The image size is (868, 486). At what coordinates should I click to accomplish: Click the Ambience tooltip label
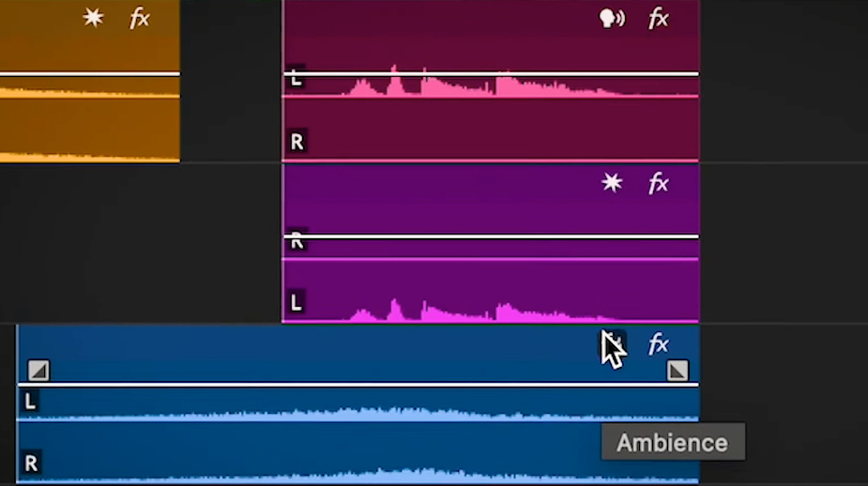[673, 442]
